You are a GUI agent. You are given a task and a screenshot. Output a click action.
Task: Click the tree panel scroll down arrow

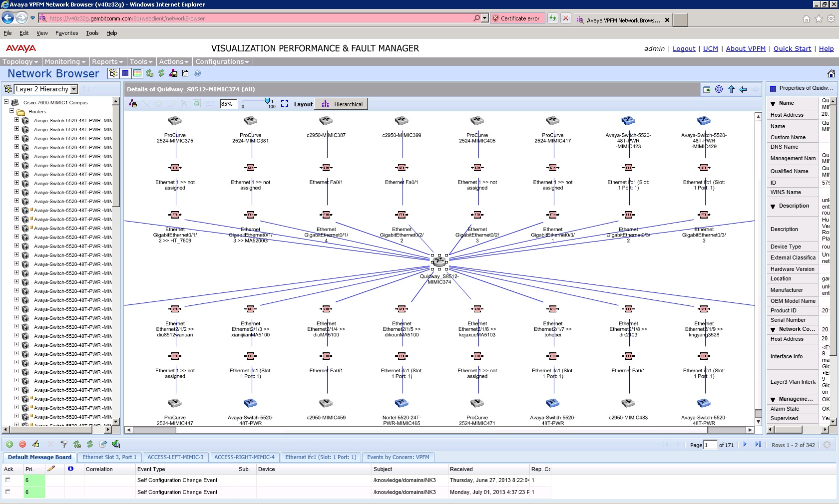[x=116, y=421]
